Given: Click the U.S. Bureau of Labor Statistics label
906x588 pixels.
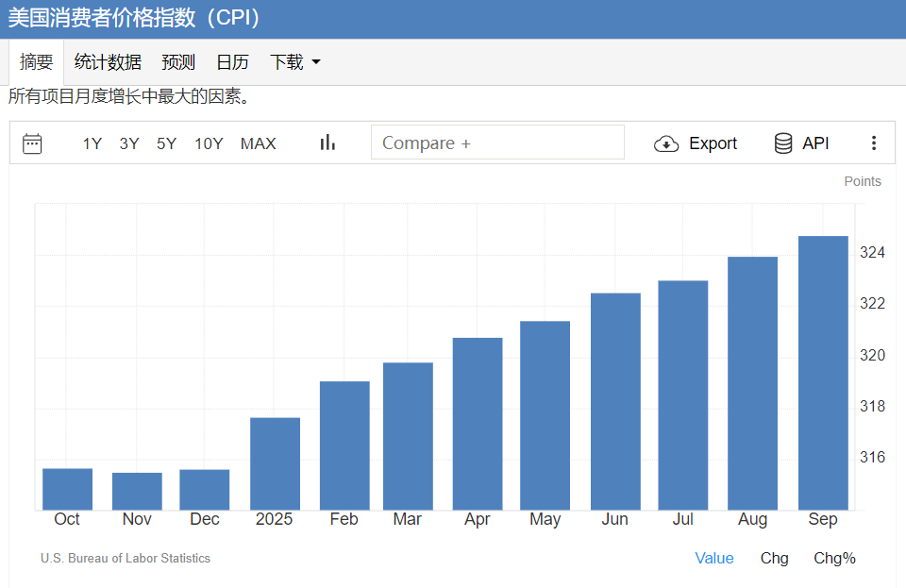Looking at the screenshot, I should tap(126, 558).
